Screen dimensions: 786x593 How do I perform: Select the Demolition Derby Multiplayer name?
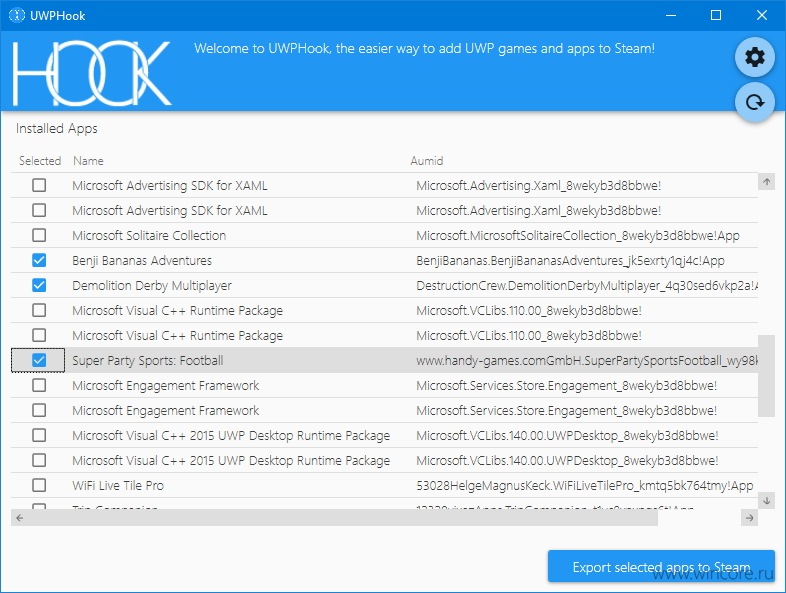click(152, 286)
